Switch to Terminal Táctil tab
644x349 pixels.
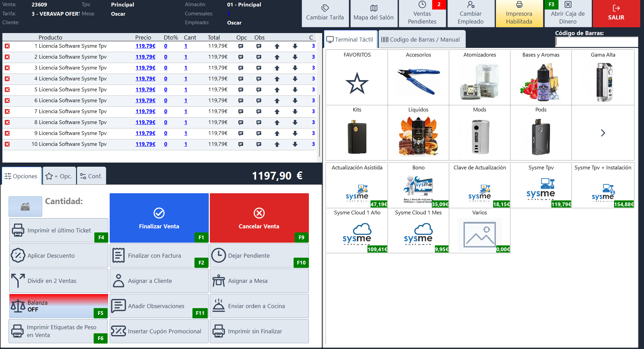(x=350, y=40)
